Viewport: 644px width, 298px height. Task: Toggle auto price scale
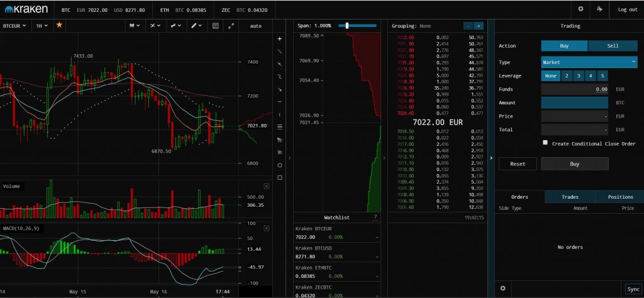255,26
